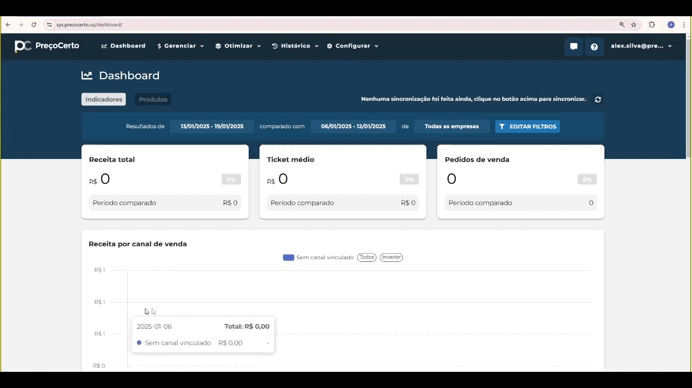
Task: Click the 0% badge in Pedidos de venda
Action: coord(587,179)
